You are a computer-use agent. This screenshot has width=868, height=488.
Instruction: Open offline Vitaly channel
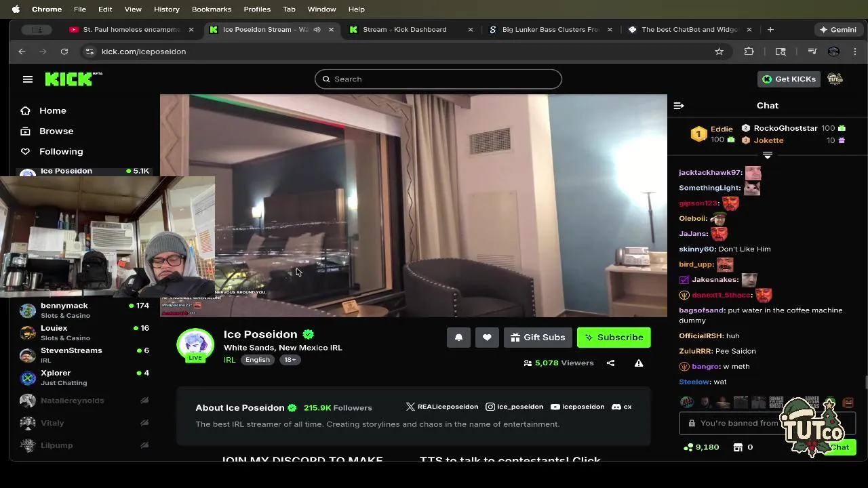coord(85,423)
